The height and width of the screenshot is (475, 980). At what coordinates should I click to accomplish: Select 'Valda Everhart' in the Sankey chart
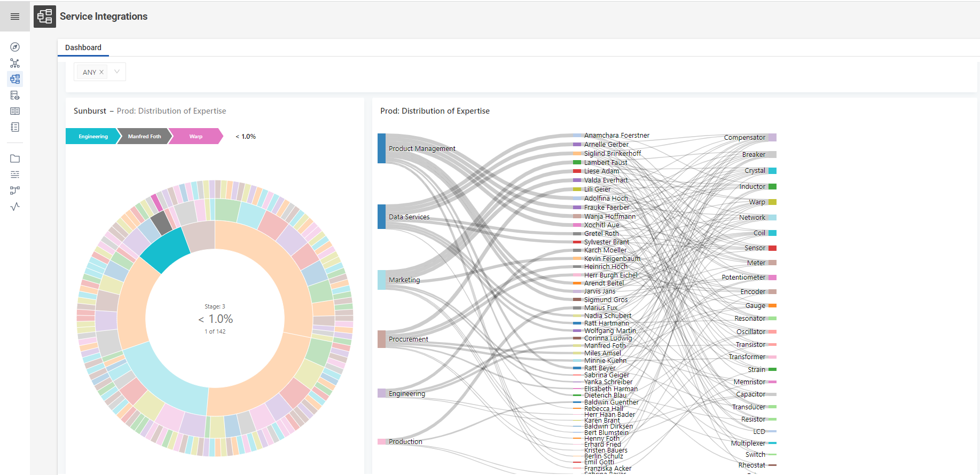coord(606,180)
